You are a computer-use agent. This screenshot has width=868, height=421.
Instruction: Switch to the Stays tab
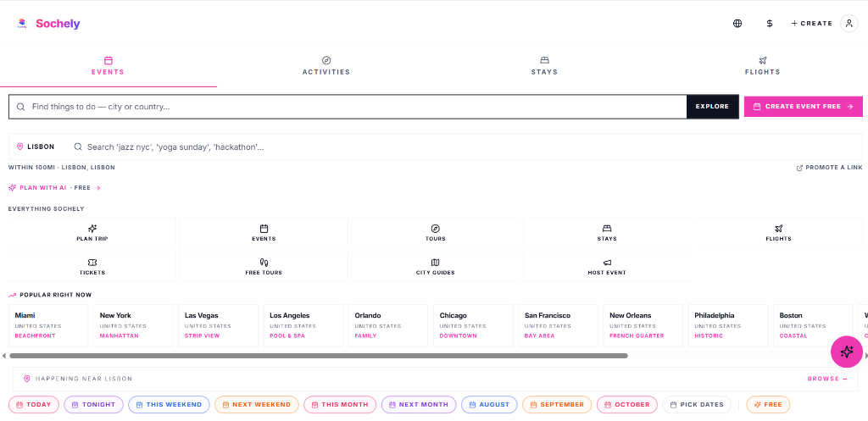click(544, 66)
